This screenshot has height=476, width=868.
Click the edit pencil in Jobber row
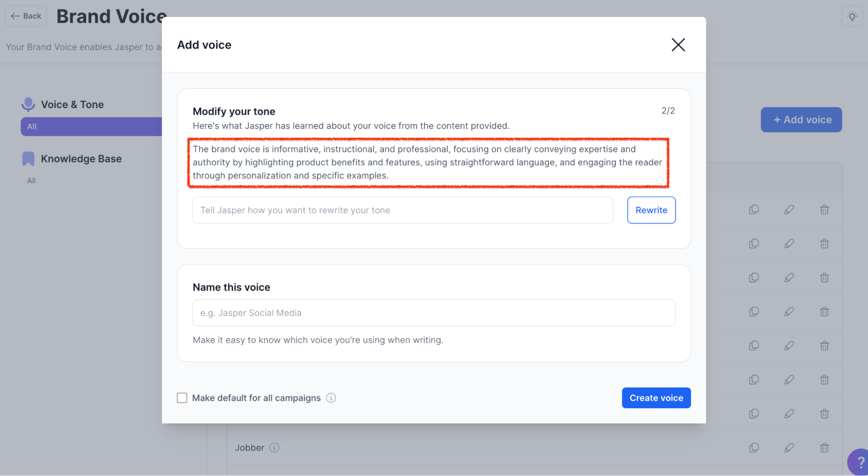point(789,447)
